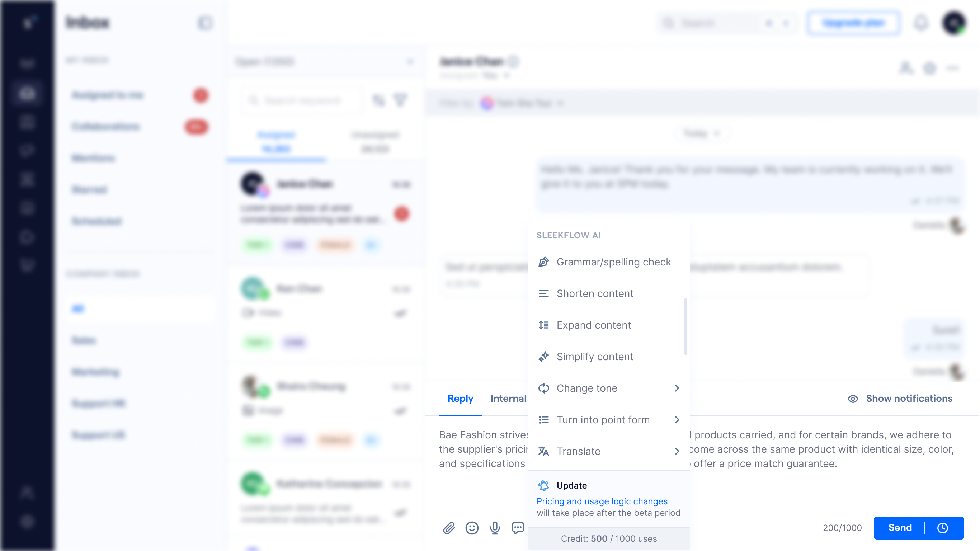Switch to the Reply tab
The height and width of the screenshot is (551, 980).
click(460, 398)
